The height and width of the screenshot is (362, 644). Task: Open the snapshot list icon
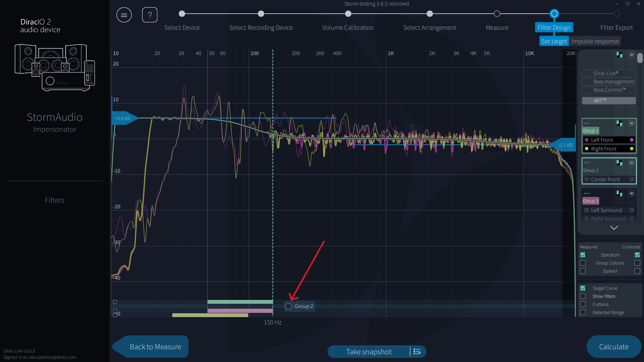coord(417,351)
